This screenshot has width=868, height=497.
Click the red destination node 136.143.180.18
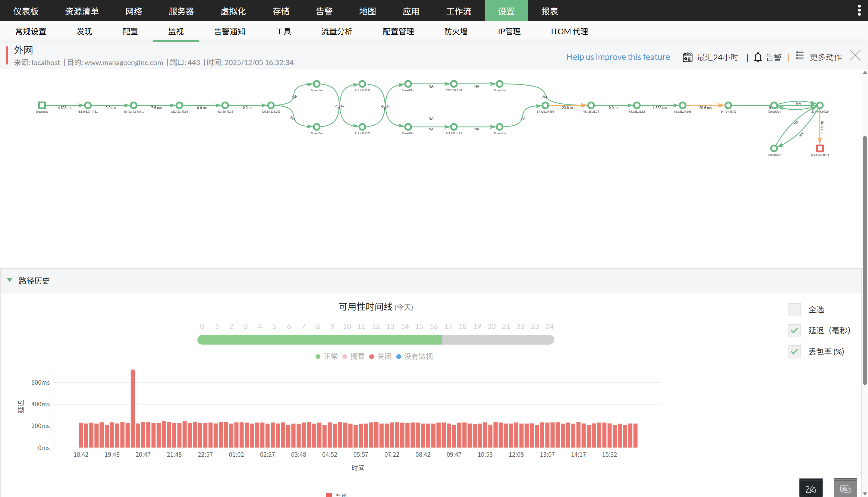click(x=819, y=148)
